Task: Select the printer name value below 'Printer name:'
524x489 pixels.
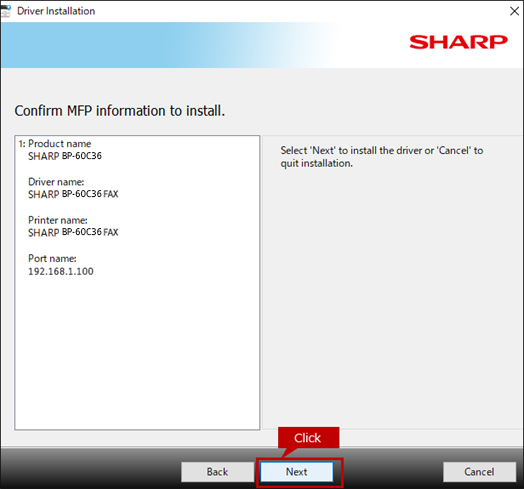Action: tap(73, 232)
